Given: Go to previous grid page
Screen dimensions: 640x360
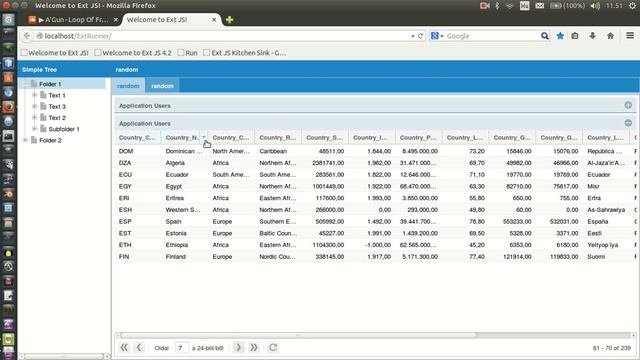Looking at the screenshot, I should (x=139, y=347).
